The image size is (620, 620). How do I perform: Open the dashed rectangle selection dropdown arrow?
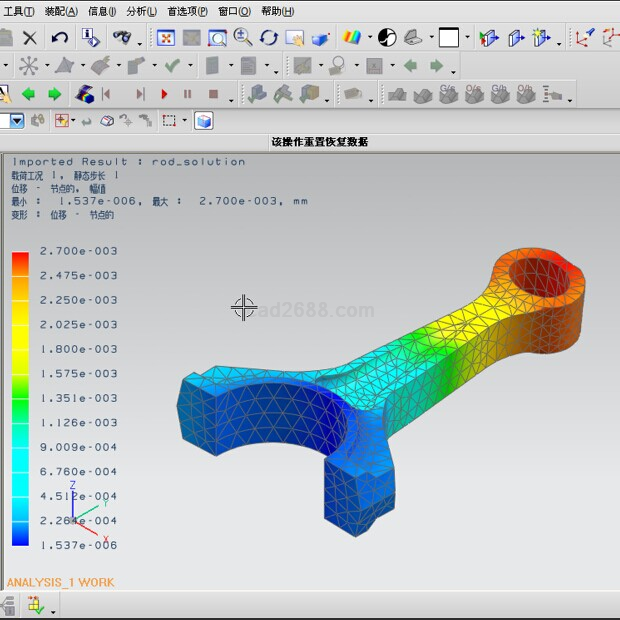coord(184,121)
